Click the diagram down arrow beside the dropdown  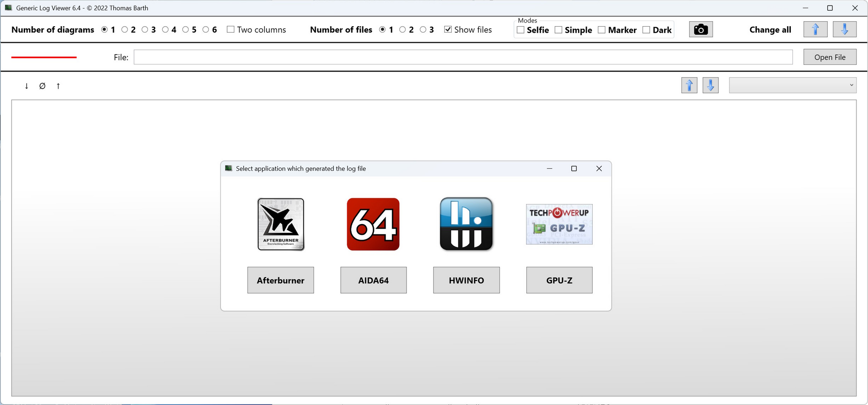pos(710,85)
